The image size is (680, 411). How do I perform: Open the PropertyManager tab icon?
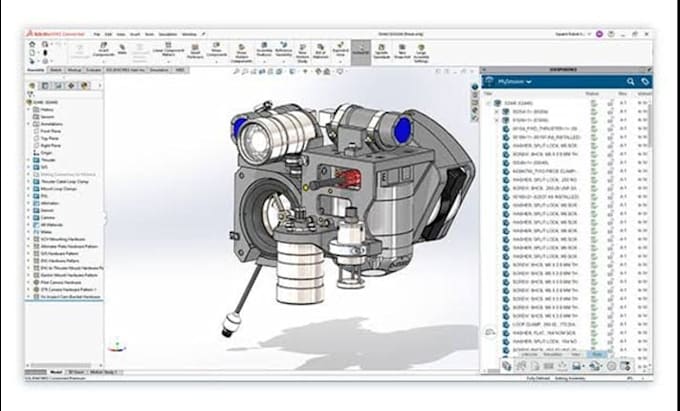click(x=45, y=85)
